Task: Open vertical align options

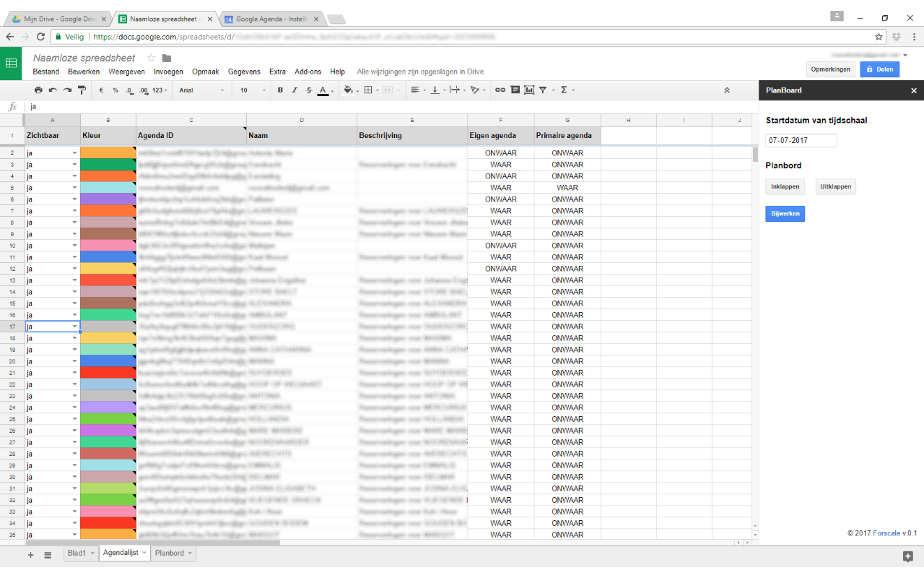Action: pos(437,90)
